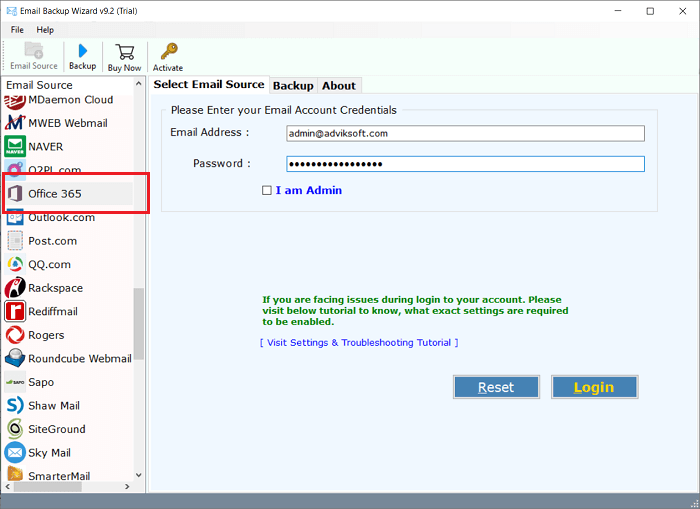This screenshot has height=509, width=700.
Task: Select Rediffmail email source
Action: click(x=52, y=311)
